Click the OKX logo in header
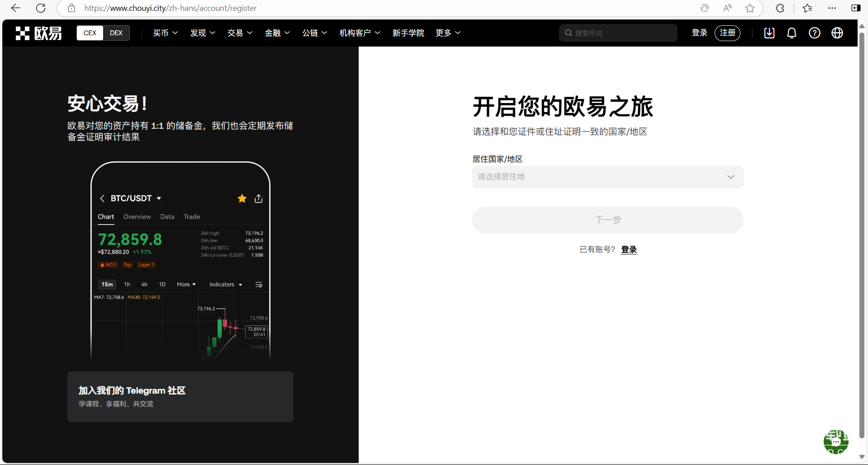868x465 pixels. coord(38,33)
